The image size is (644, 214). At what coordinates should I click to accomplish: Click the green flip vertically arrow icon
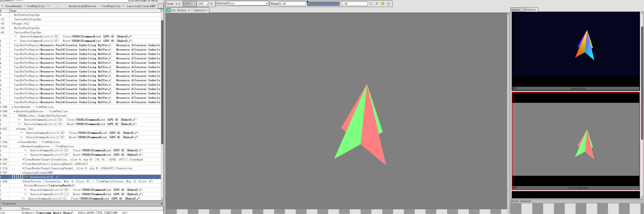(212, 4)
